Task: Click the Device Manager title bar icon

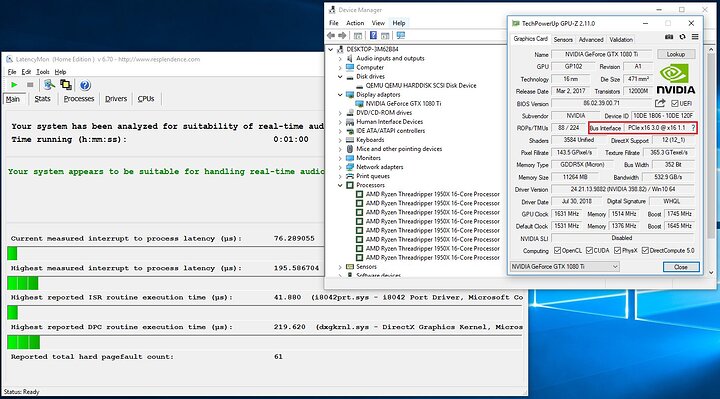Action: [332, 10]
